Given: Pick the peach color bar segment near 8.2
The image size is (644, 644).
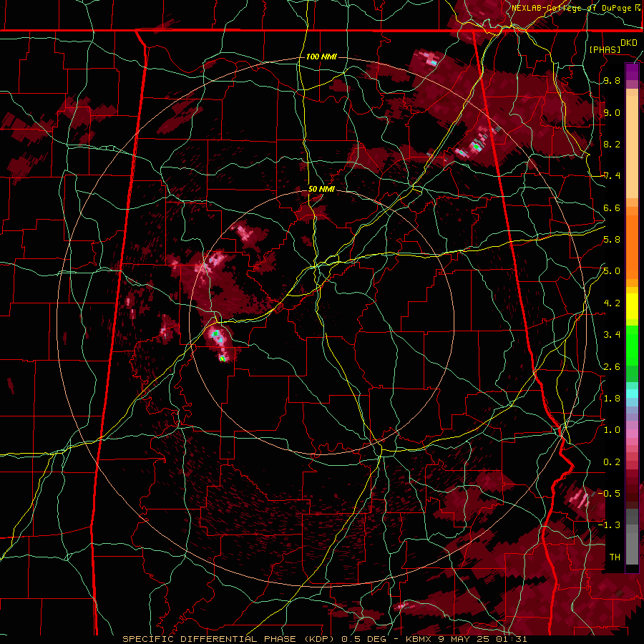Looking at the screenshot, I should (x=632, y=147).
